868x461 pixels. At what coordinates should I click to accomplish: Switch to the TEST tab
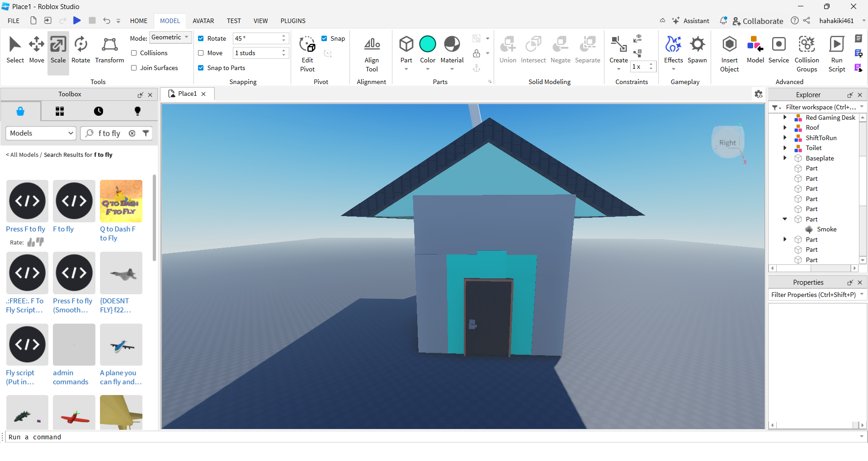coord(234,21)
